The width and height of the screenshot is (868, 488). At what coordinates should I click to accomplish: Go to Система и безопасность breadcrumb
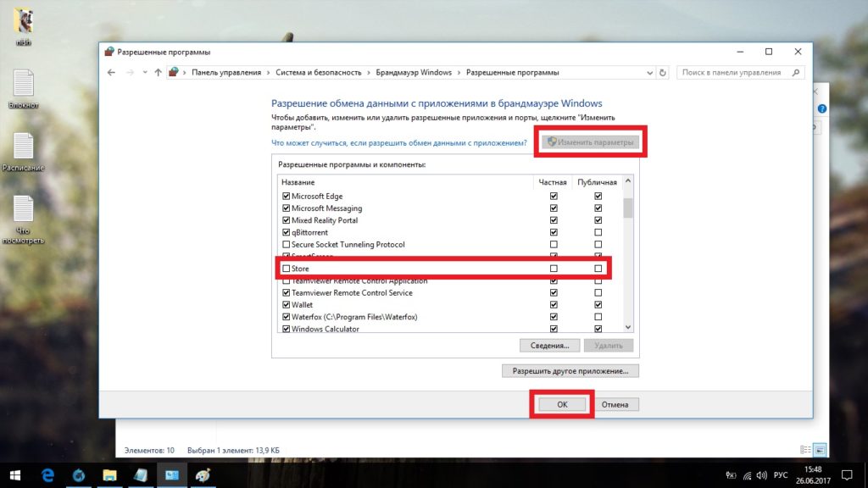coord(319,73)
